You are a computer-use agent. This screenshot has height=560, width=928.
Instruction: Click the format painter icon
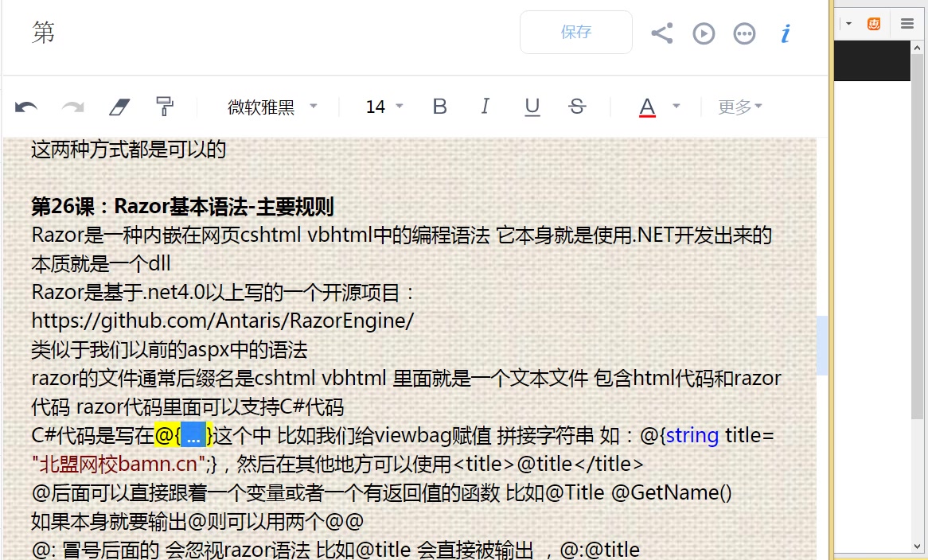(165, 105)
